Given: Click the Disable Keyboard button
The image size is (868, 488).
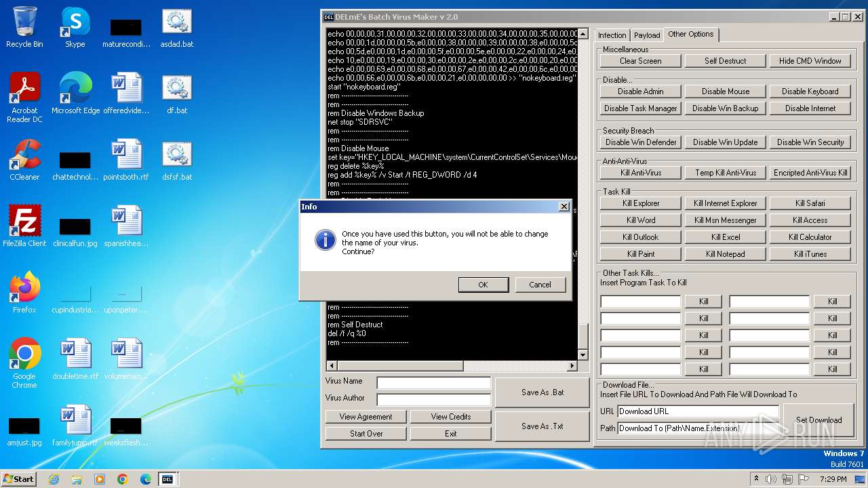Looking at the screenshot, I should 810,91.
